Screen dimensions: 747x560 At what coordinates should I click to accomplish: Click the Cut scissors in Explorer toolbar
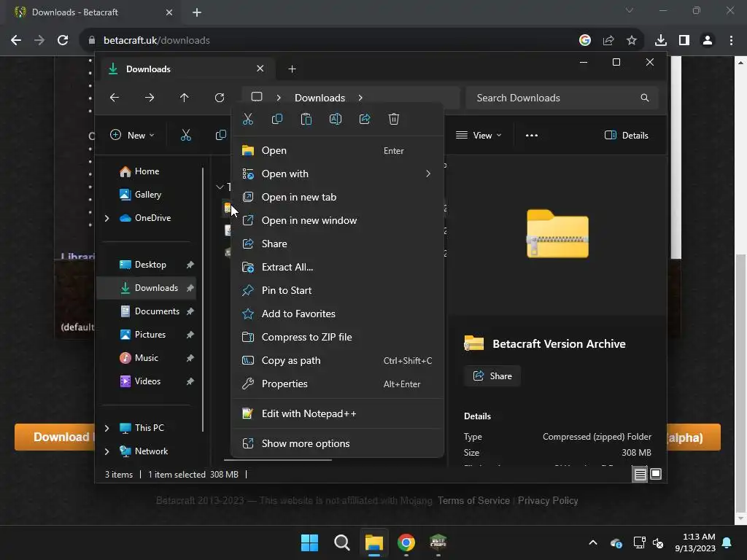186,135
